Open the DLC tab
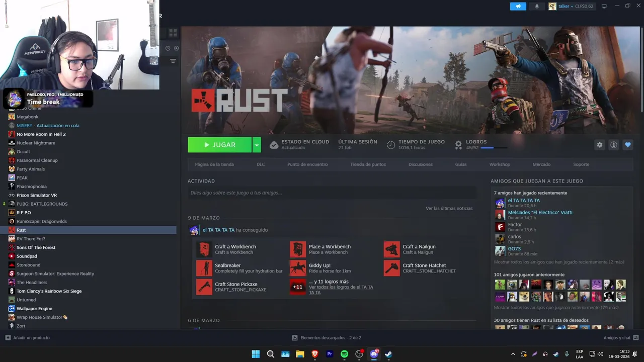This screenshot has width=644, height=362. [x=261, y=164]
